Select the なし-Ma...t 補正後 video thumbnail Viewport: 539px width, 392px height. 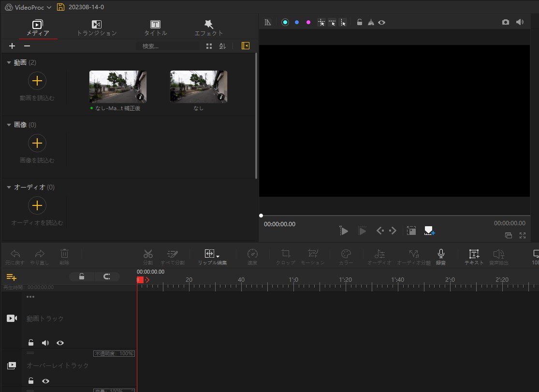[118, 87]
